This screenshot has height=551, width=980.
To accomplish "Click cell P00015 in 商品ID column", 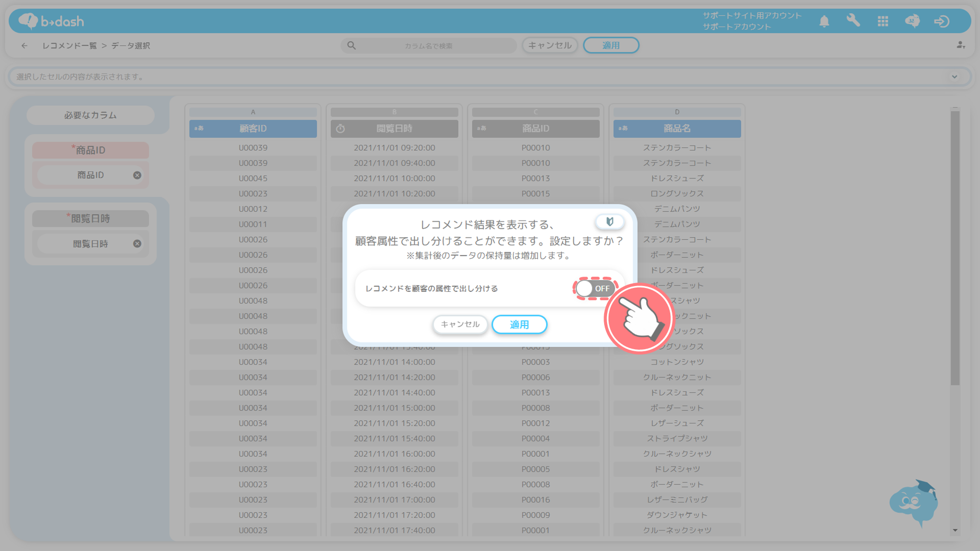I will pos(536,193).
